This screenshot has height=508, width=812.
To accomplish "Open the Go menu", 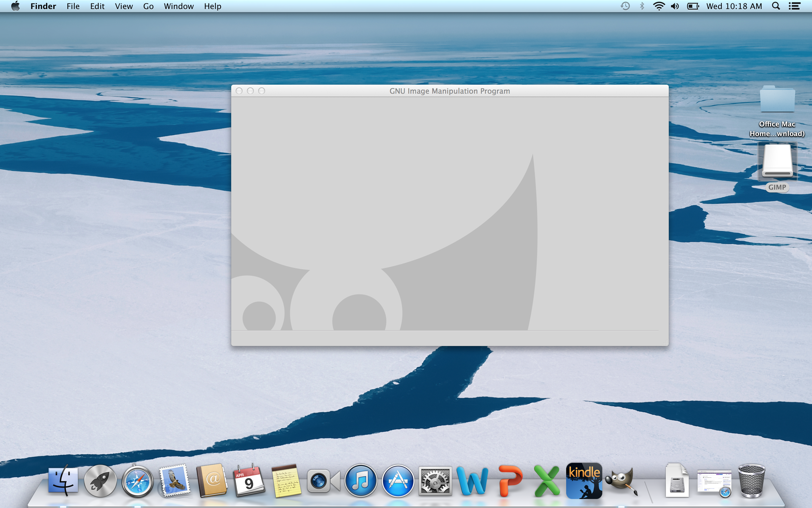I will coord(148,6).
